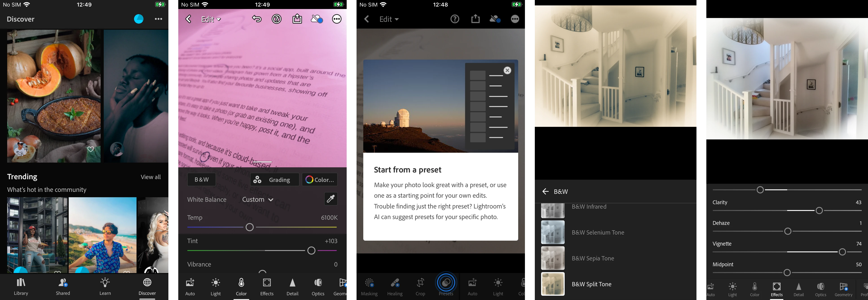The height and width of the screenshot is (300, 868).
Task: Open the Geometry tool in staircase editor
Action: coord(843,289)
